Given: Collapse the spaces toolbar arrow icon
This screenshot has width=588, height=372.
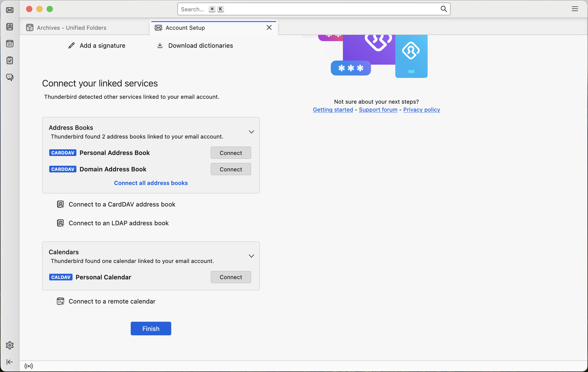Looking at the screenshot, I should (10, 362).
